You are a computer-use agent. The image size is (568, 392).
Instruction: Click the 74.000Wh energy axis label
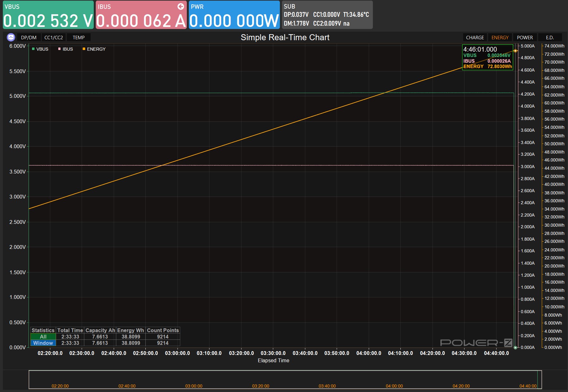click(554, 46)
